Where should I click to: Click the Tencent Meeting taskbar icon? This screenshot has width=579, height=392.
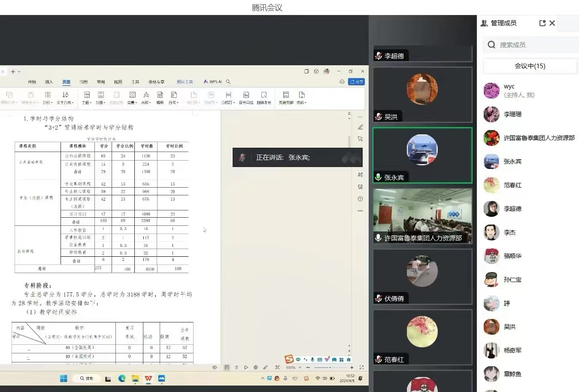[162, 378]
